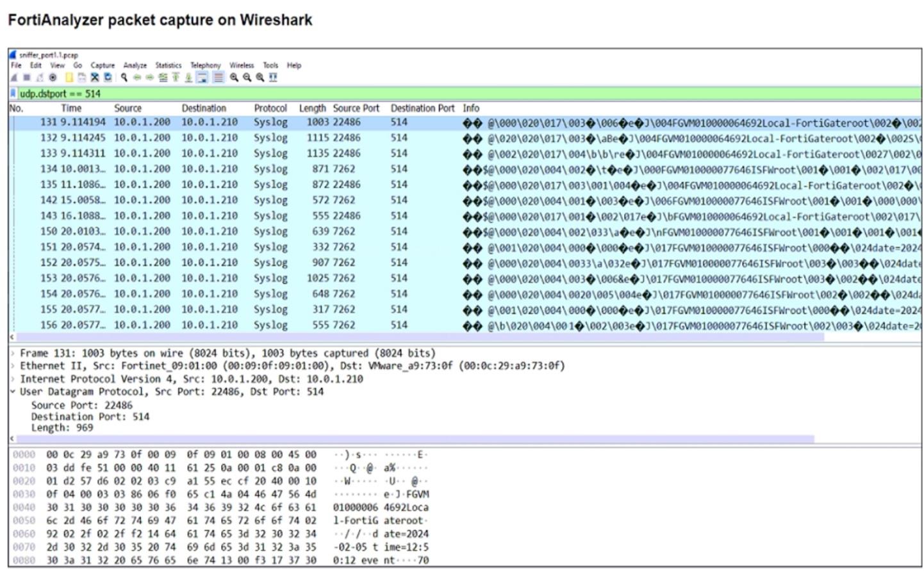Viewport: 924px width, 571px height.
Task: Click the Zoom in icon
Action: pos(235,78)
